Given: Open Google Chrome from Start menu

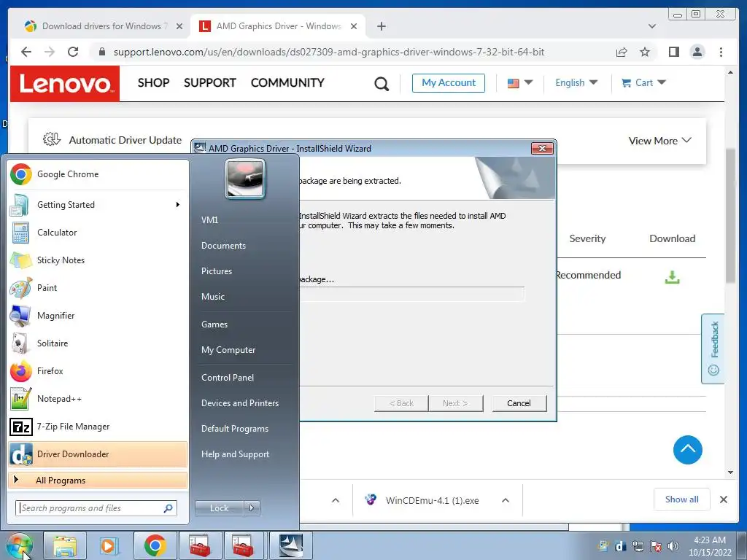Looking at the screenshot, I should click(98, 174).
